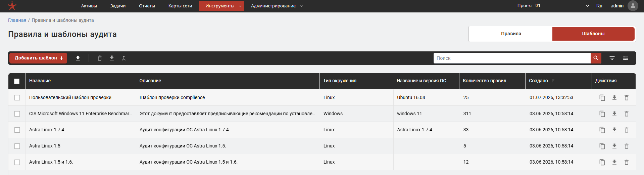Image resolution: width=644 pixels, height=175 pixels.
Task: Click the windows 11 OS cell
Action: click(409, 114)
